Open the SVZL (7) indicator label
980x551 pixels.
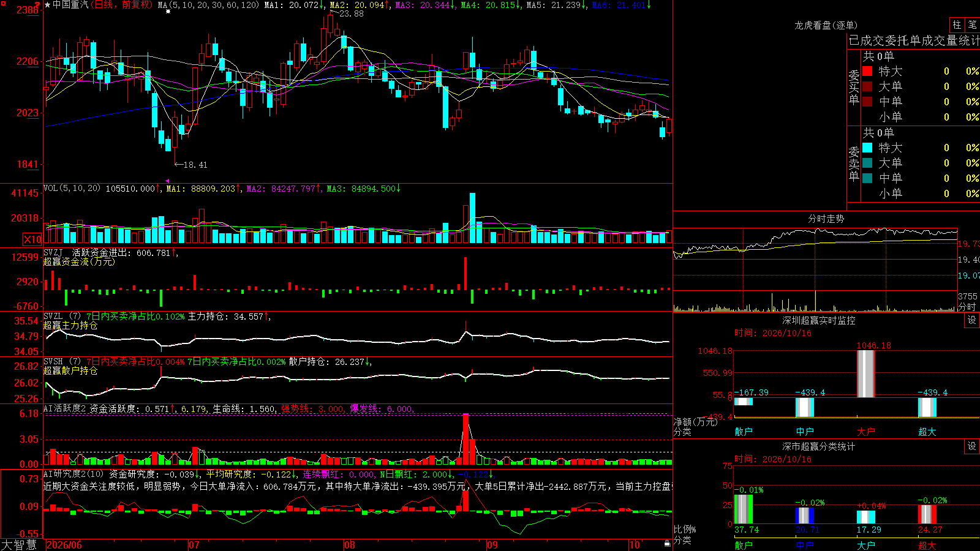pos(62,317)
